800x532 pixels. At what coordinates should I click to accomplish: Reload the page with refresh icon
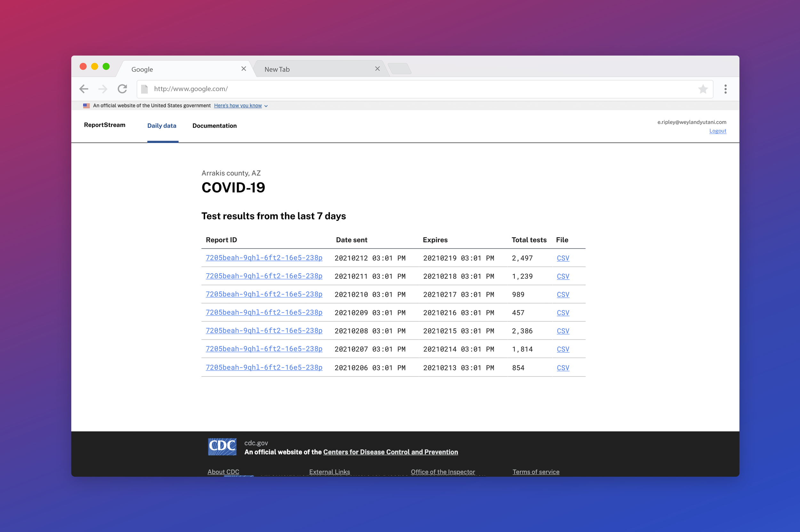(x=122, y=89)
